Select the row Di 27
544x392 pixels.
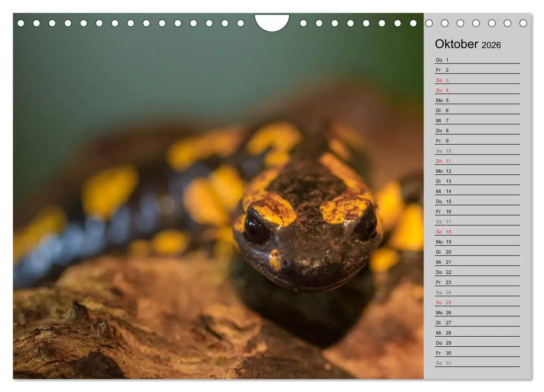[x=477, y=323]
